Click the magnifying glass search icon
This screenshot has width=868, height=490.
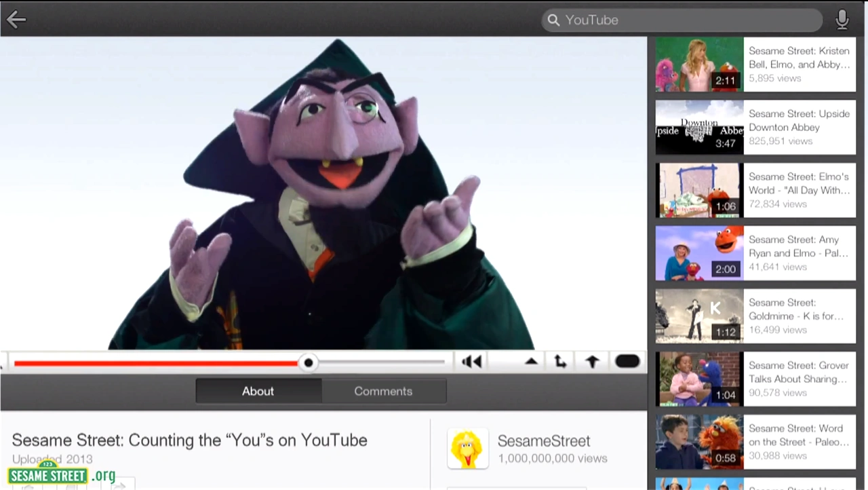[x=553, y=20]
